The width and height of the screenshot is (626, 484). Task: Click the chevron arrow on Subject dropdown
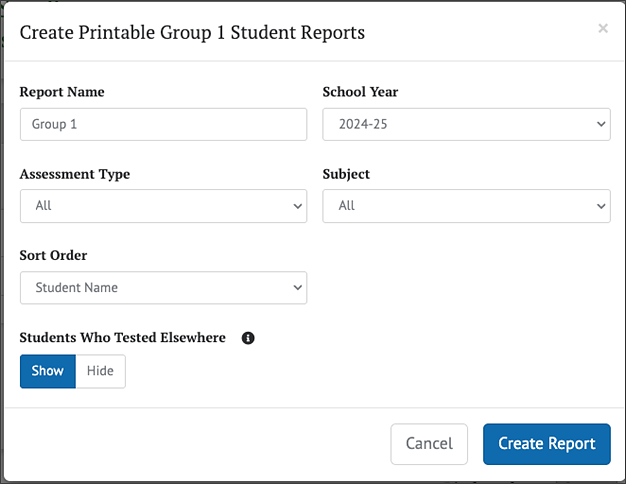coord(600,206)
